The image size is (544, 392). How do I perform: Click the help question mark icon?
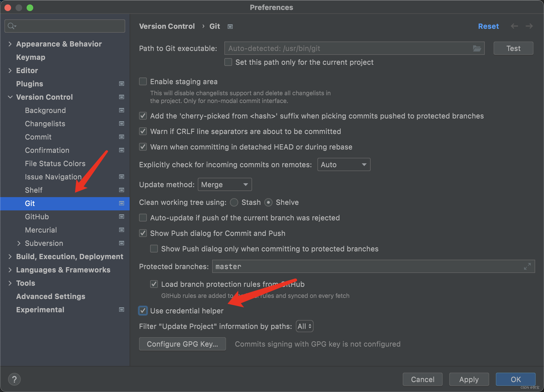14,379
